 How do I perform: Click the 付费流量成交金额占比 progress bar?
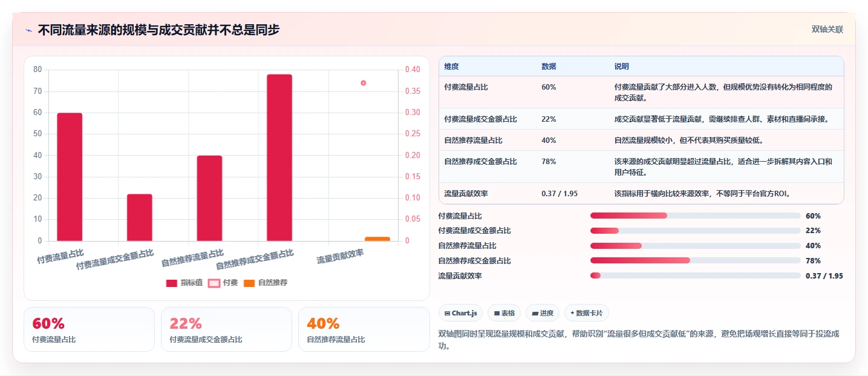point(695,231)
